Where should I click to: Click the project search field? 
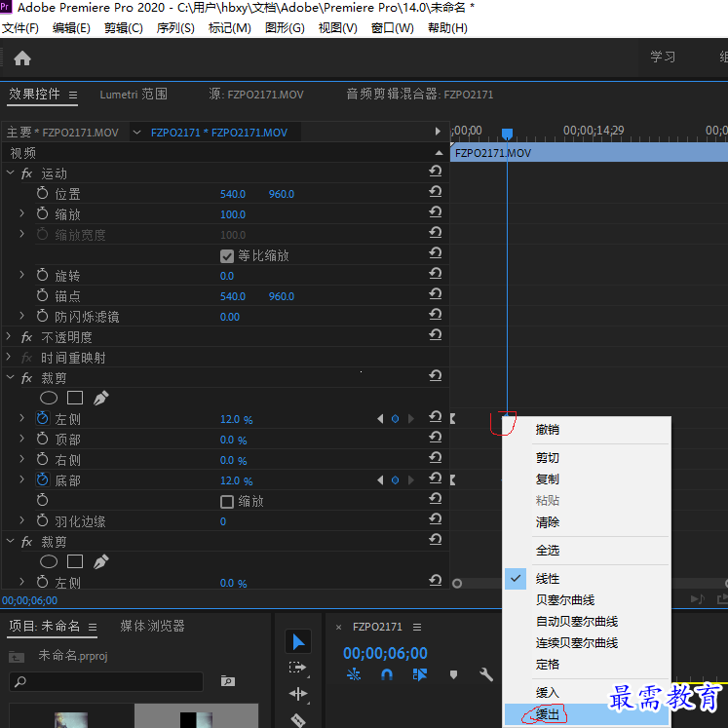click(x=106, y=681)
